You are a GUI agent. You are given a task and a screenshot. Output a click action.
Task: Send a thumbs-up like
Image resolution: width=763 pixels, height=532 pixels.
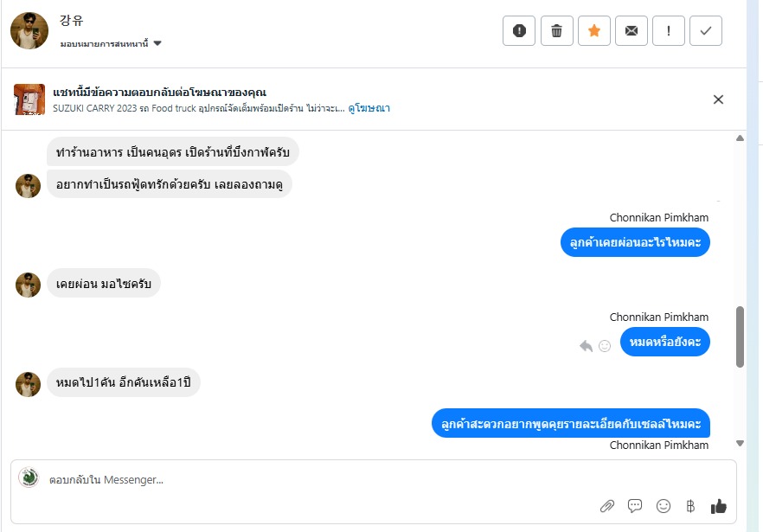(719, 506)
